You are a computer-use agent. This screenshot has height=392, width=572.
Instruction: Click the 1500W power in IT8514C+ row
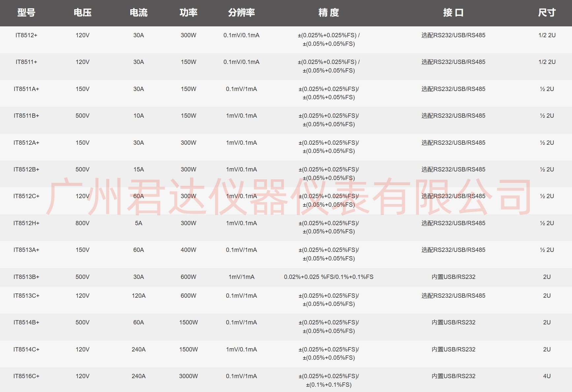188,349
